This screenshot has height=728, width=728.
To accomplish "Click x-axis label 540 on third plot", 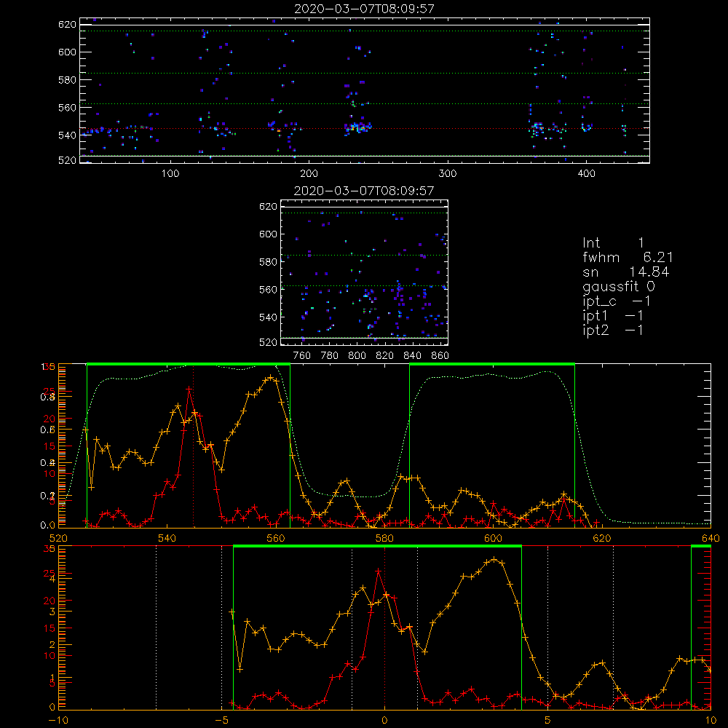I will coord(167,538).
